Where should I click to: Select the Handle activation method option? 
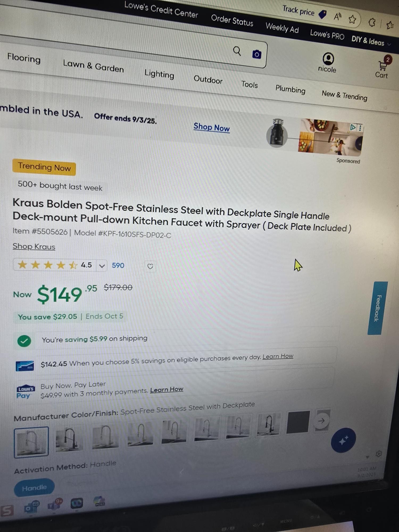coord(34,488)
